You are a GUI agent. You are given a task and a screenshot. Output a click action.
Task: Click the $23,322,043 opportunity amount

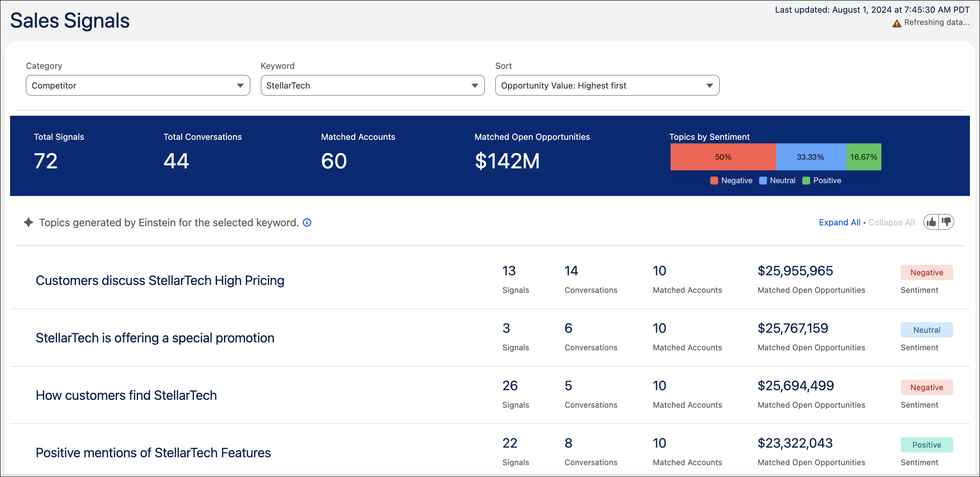coord(795,443)
